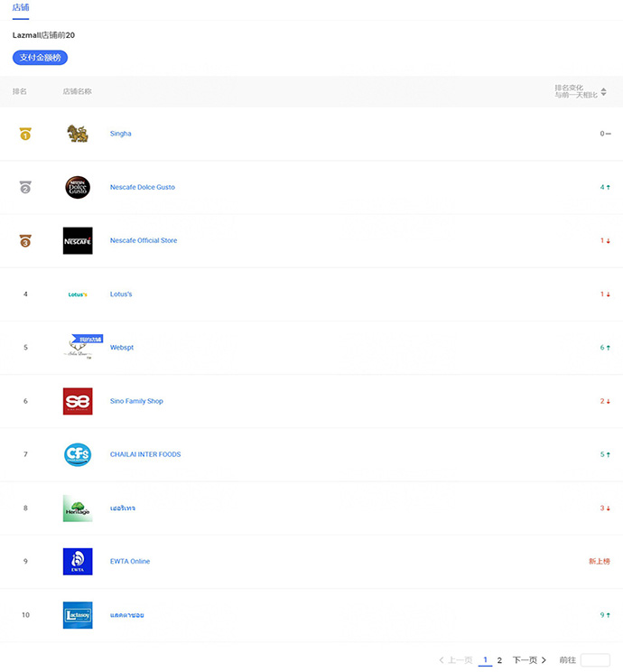
Task: Click the 6 up rank change for Webspt
Action: pyautogui.click(x=605, y=348)
